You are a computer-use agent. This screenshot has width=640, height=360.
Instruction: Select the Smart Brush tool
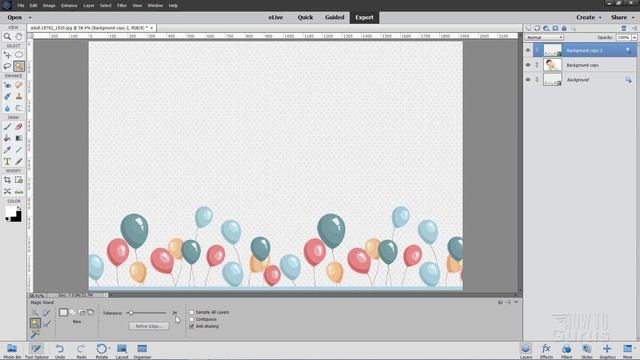7,96
